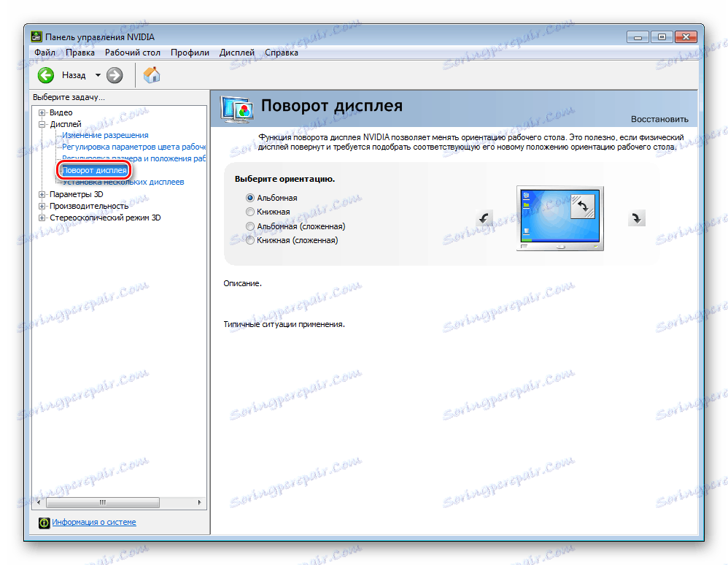
Task: Open the Home page house icon
Action: 151,74
